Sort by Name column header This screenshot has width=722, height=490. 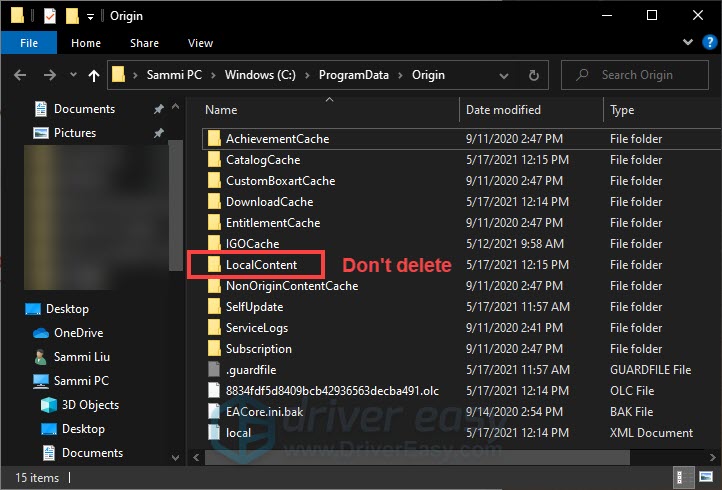(x=221, y=110)
